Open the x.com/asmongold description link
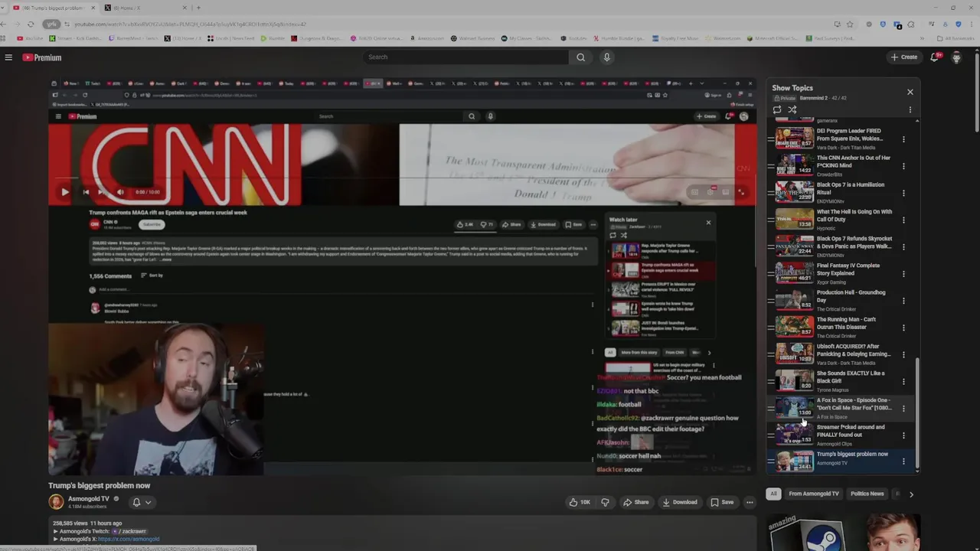 [129, 539]
